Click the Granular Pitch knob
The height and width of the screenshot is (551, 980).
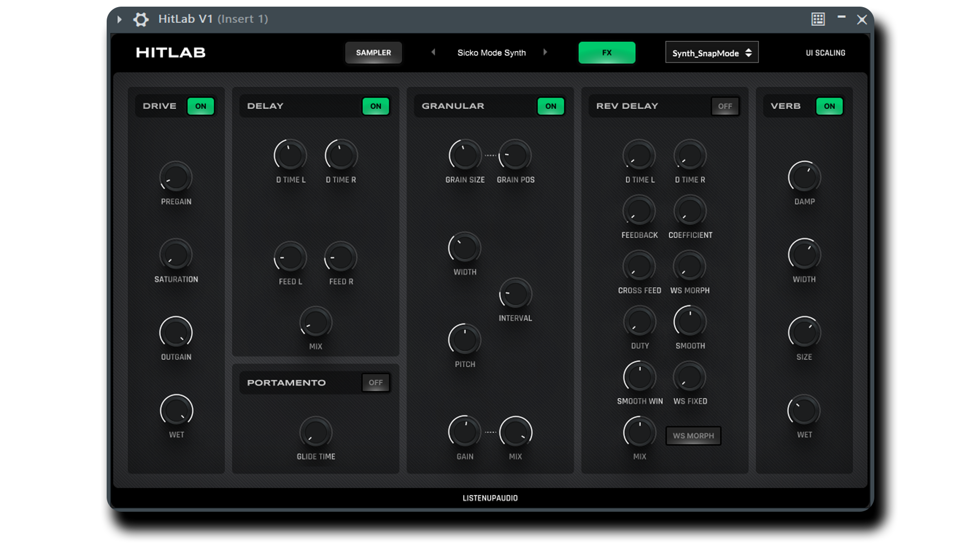click(464, 340)
